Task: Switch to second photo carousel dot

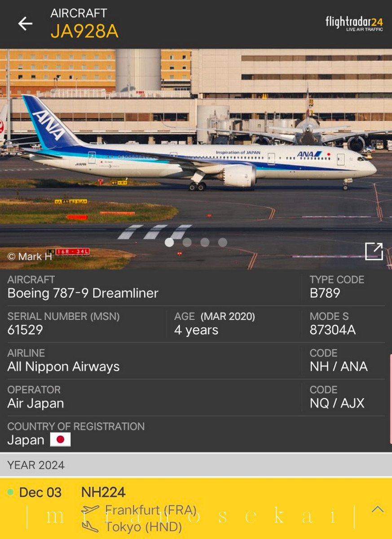Action: pyautogui.click(x=187, y=243)
